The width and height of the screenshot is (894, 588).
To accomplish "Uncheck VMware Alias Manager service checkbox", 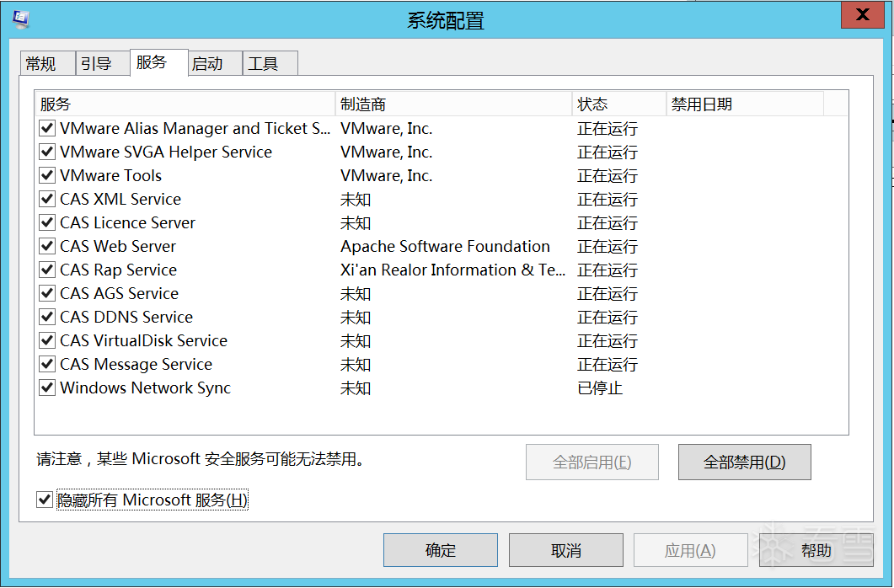I will pyautogui.click(x=47, y=129).
